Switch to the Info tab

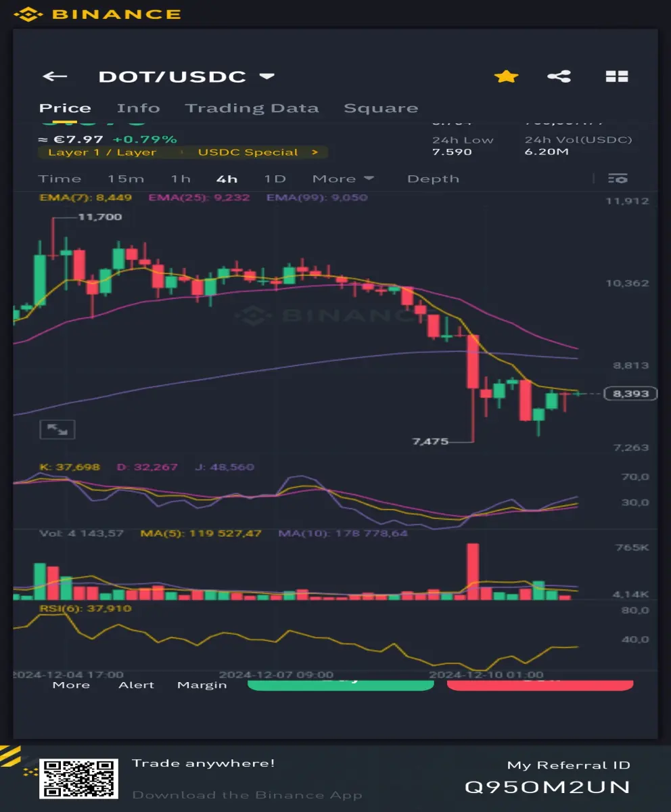pos(138,108)
